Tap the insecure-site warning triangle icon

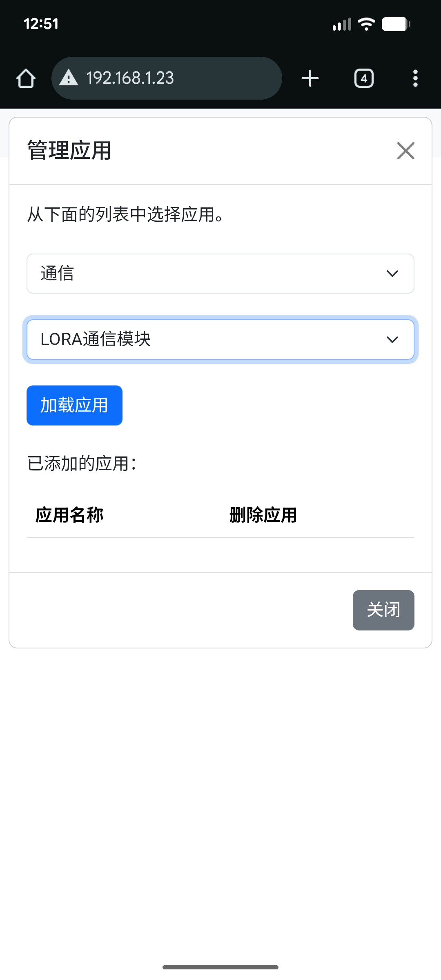[69, 78]
